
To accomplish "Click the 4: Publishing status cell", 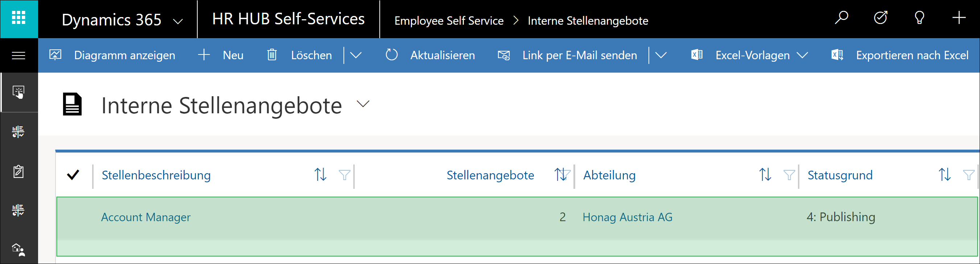I will pyautogui.click(x=841, y=217).
